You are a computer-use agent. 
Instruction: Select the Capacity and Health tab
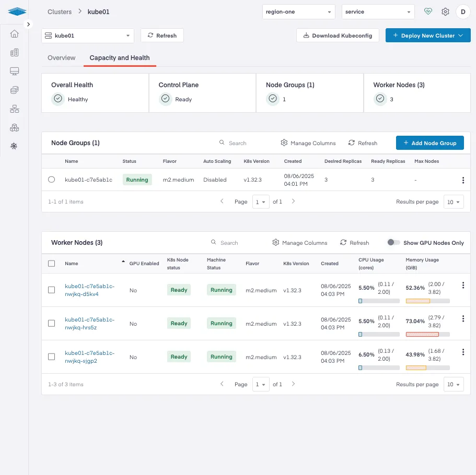coord(120,58)
